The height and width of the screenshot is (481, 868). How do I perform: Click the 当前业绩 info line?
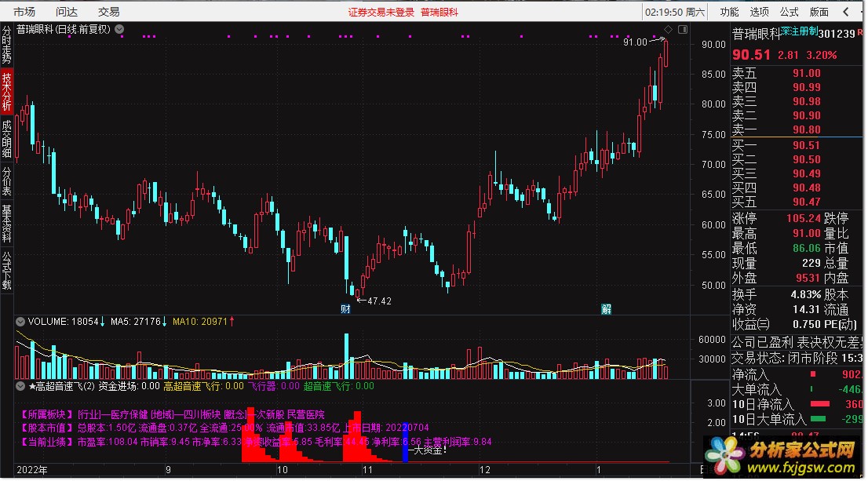click(x=256, y=442)
